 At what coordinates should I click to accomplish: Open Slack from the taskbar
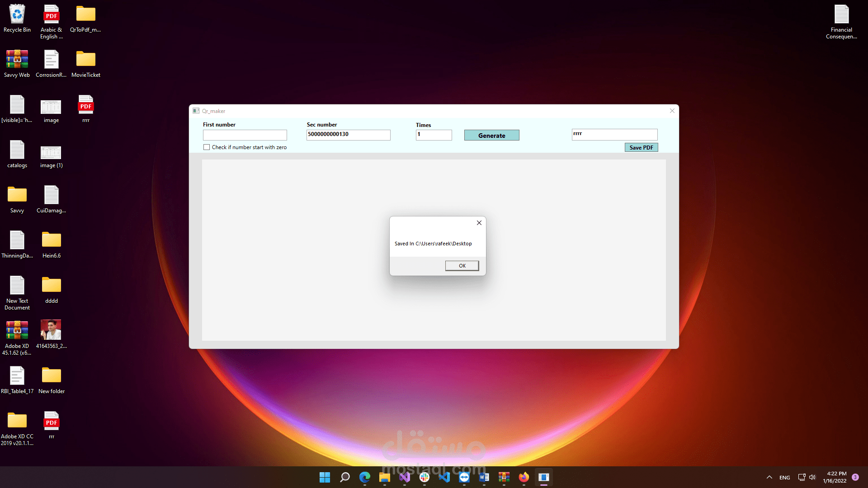[424, 477]
